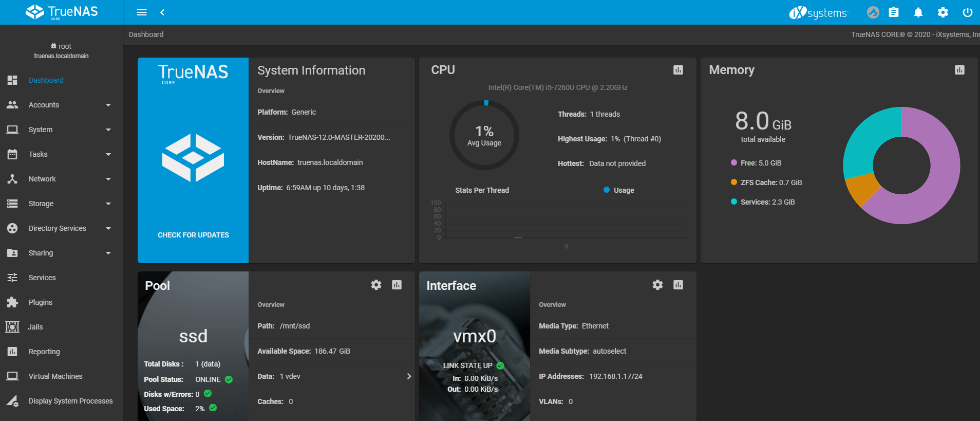980x421 pixels.
Task: Open the task manager clipboard icon
Action: coord(894,12)
